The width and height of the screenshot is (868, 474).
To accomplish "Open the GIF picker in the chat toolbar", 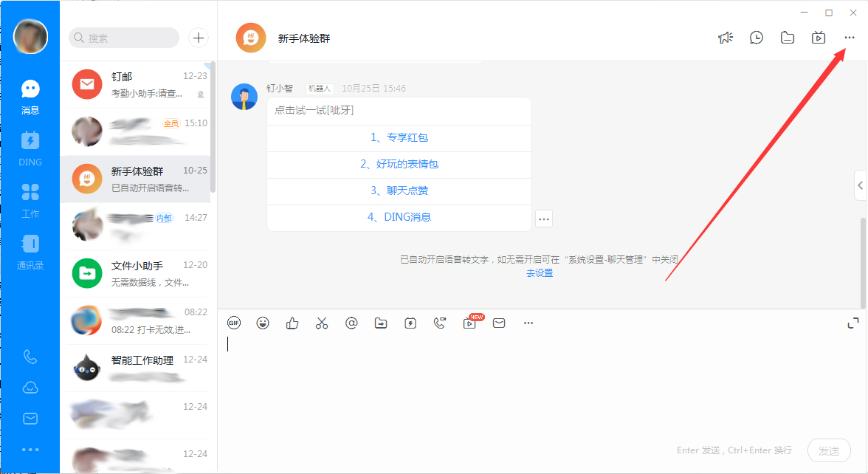I will click(x=234, y=323).
